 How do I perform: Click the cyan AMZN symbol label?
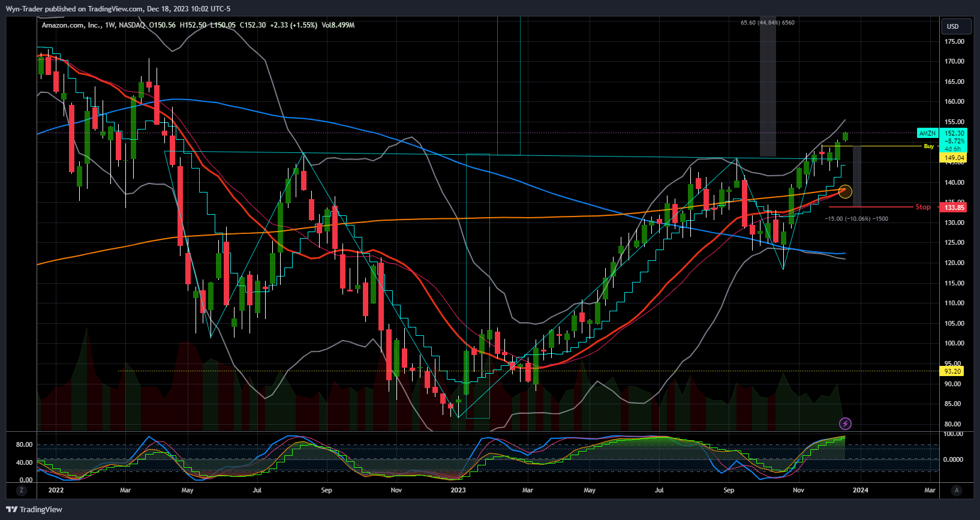927,133
